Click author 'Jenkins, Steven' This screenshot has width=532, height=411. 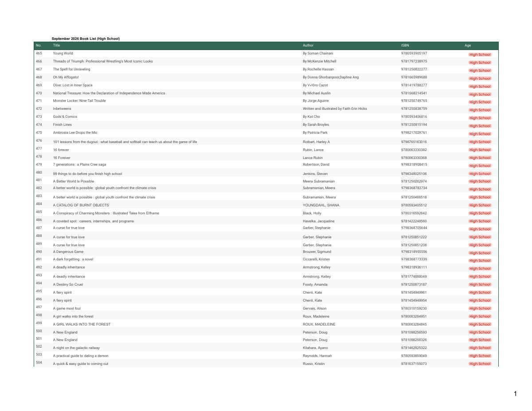pos(315,174)
